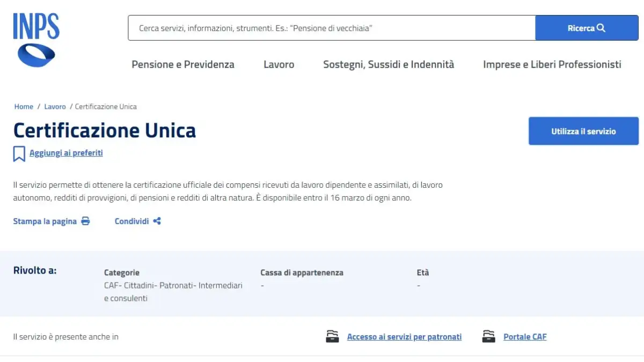Click the Età heading
This screenshot has height=362, width=644.
tap(423, 272)
